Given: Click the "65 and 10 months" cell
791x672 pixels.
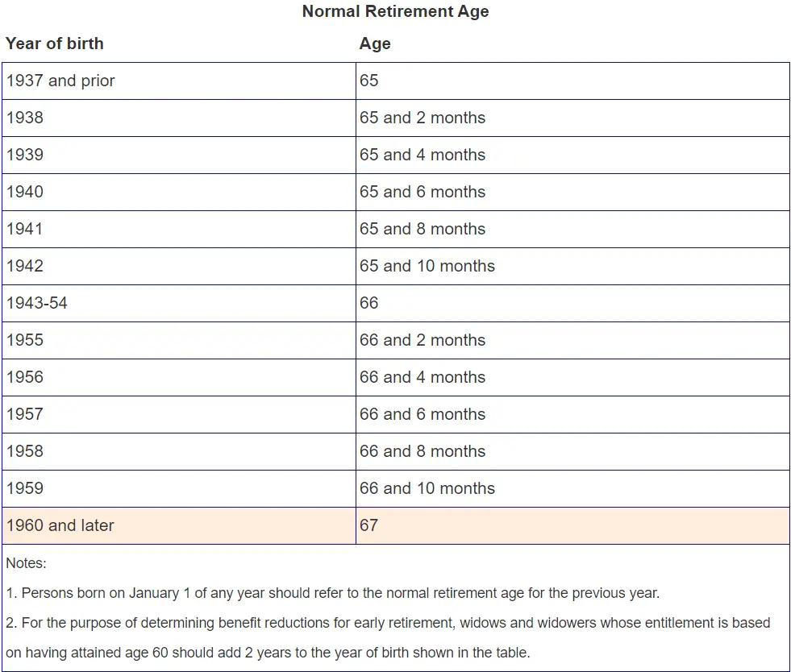Looking at the screenshot, I should (427, 266).
